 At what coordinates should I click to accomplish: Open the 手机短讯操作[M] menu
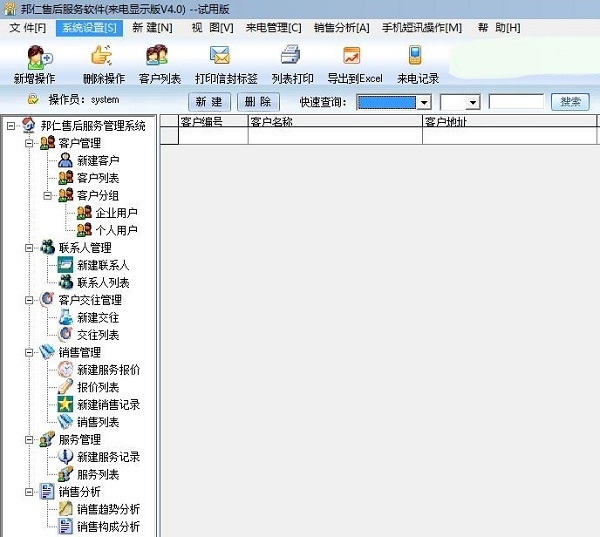(x=422, y=28)
